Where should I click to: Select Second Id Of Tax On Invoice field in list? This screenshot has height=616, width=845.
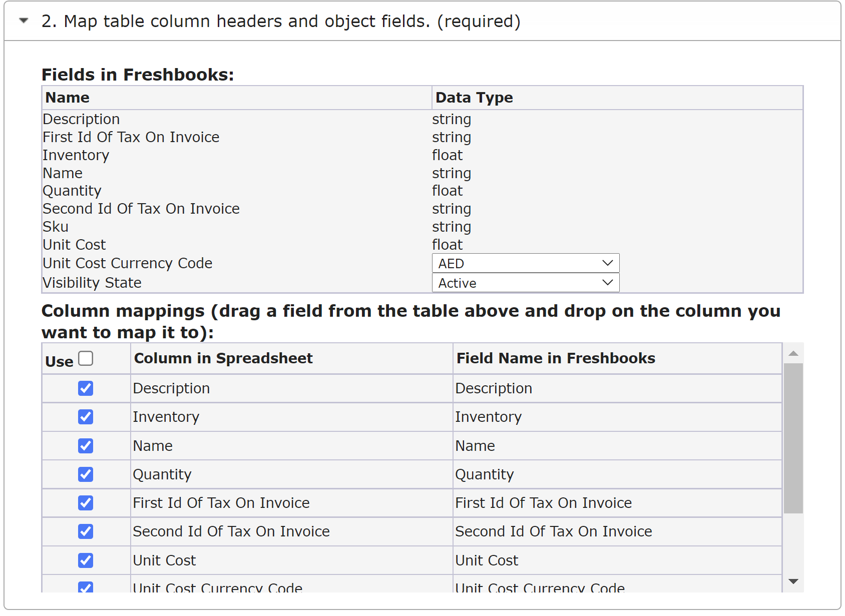(x=141, y=209)
